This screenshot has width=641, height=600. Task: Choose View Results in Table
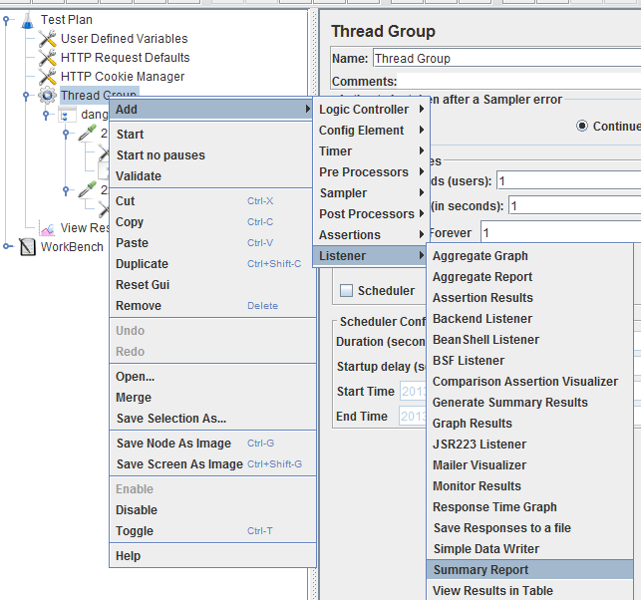(x=530, y=591)
